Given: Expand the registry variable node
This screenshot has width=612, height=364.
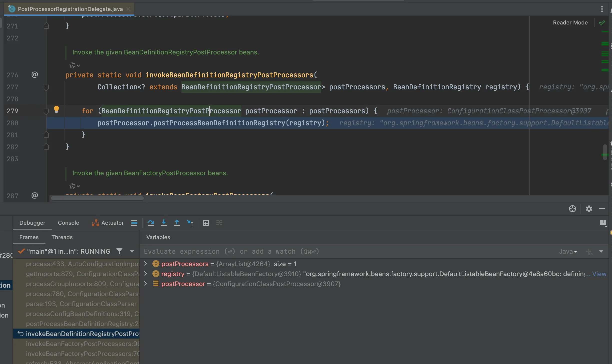Looking at the screenshot, I should tap(145, 274).
